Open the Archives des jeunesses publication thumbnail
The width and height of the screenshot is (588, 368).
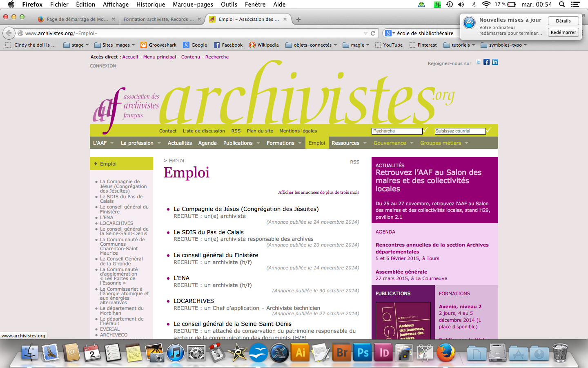point(403,321)
